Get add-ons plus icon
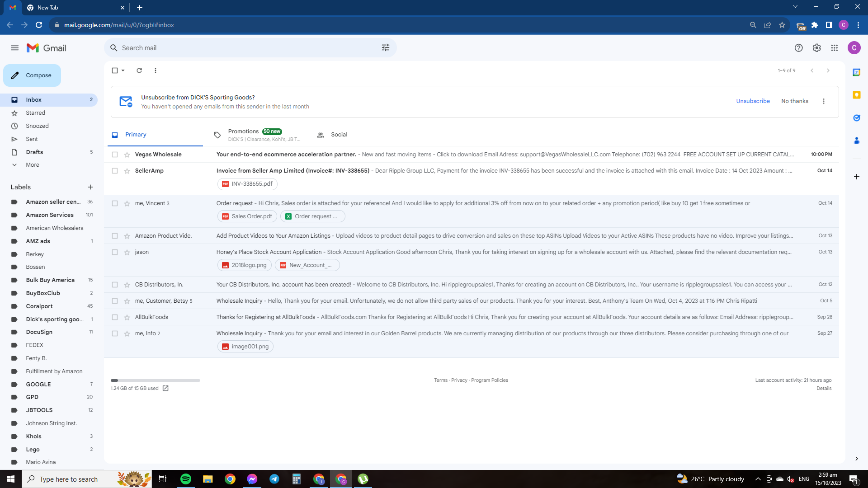Image resolution: width=868 pixels, height=488 pixels. pyautogui.click(x=857, y=177)
